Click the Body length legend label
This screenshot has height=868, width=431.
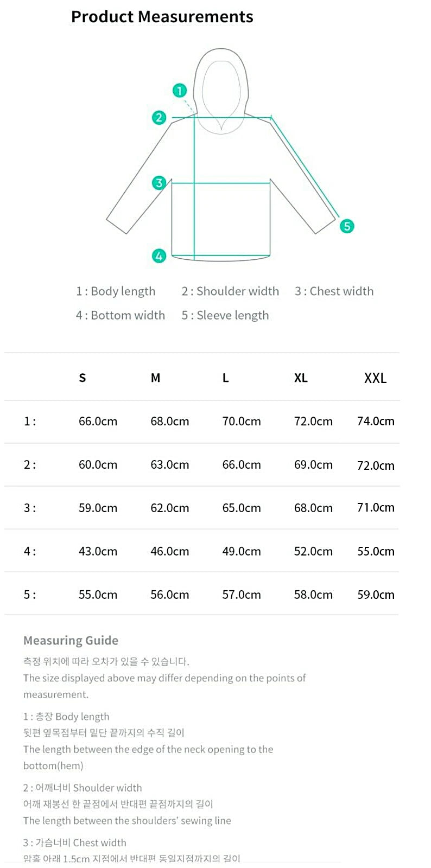116,291
